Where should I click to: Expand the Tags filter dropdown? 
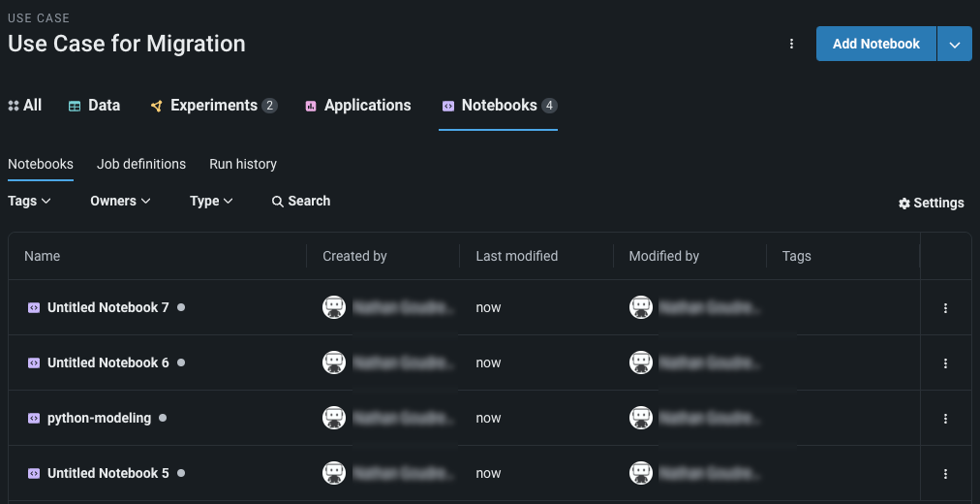[29, 201]
